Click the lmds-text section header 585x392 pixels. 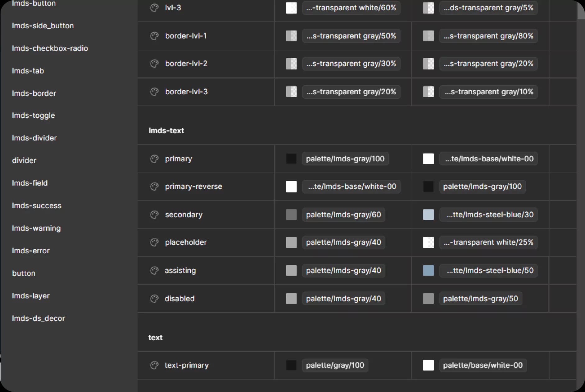pyautogui.click(x=166, y=131)
